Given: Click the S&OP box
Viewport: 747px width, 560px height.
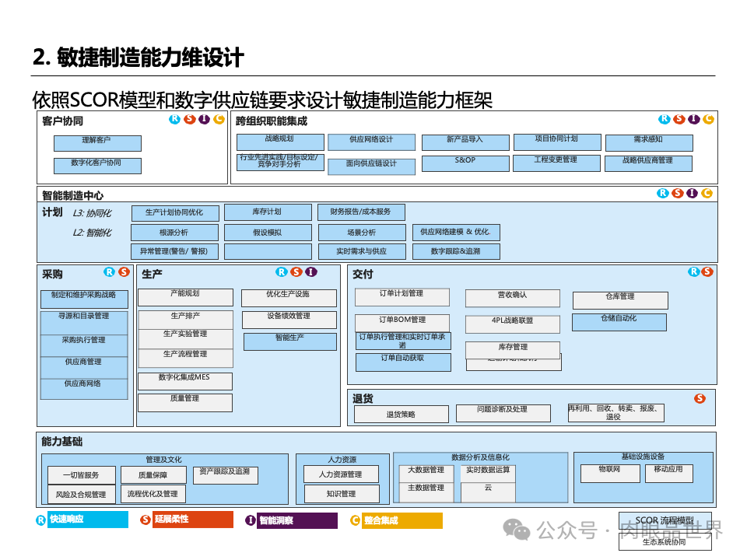Looking at the screenshot, I should pyautogui.click(x=465, y=163).
